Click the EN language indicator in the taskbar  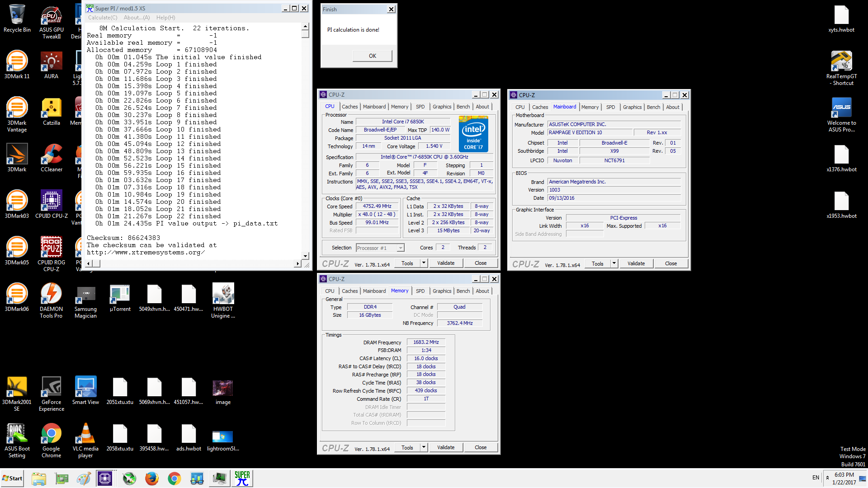click(816, 478)
